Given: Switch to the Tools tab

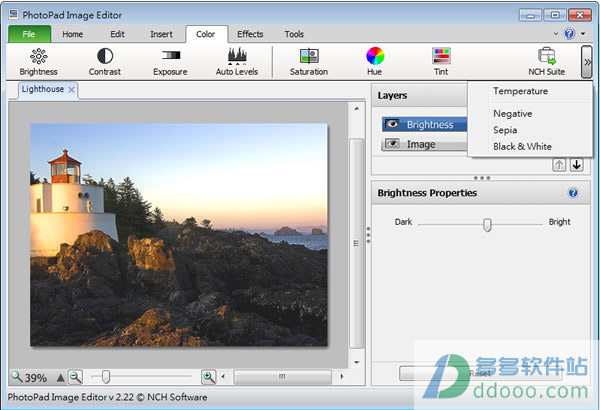Looking at the screenshot, I should pos(294,34).
